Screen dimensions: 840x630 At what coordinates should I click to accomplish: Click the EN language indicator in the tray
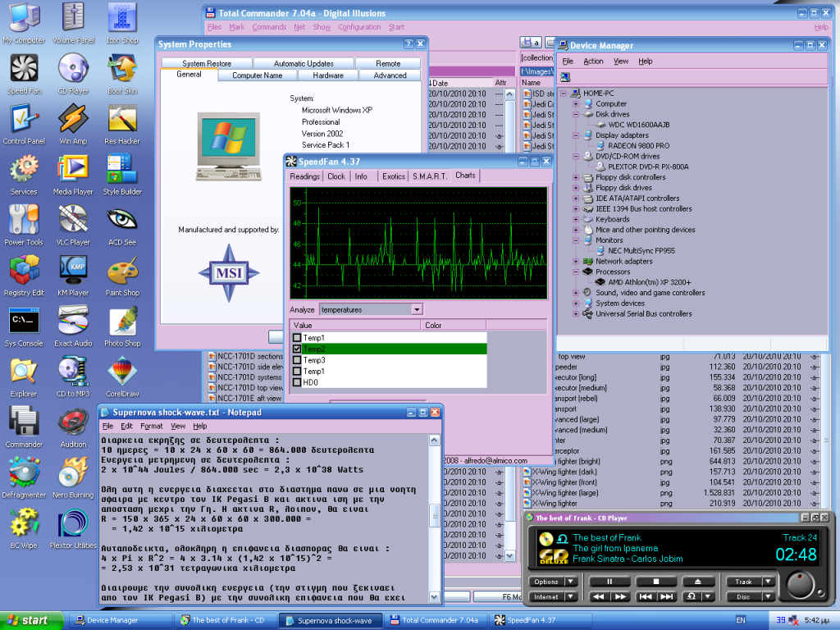(x=741, y=620)
